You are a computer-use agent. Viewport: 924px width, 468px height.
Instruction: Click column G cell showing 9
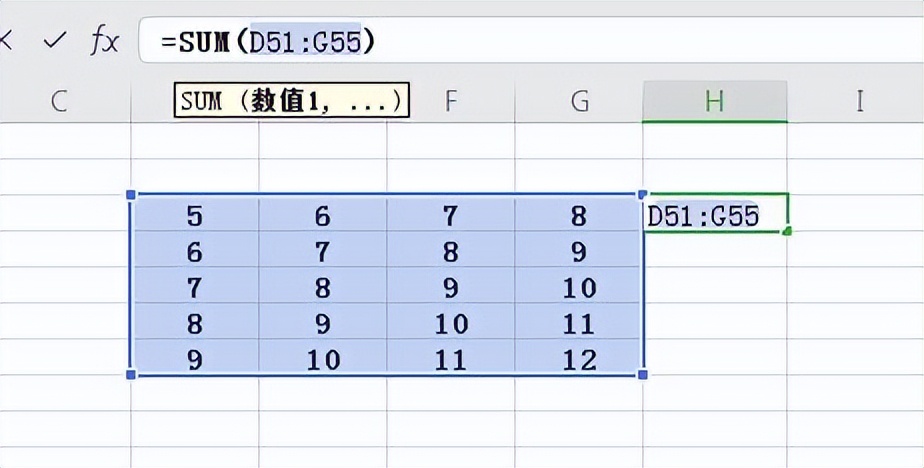(x=579, y=251)
